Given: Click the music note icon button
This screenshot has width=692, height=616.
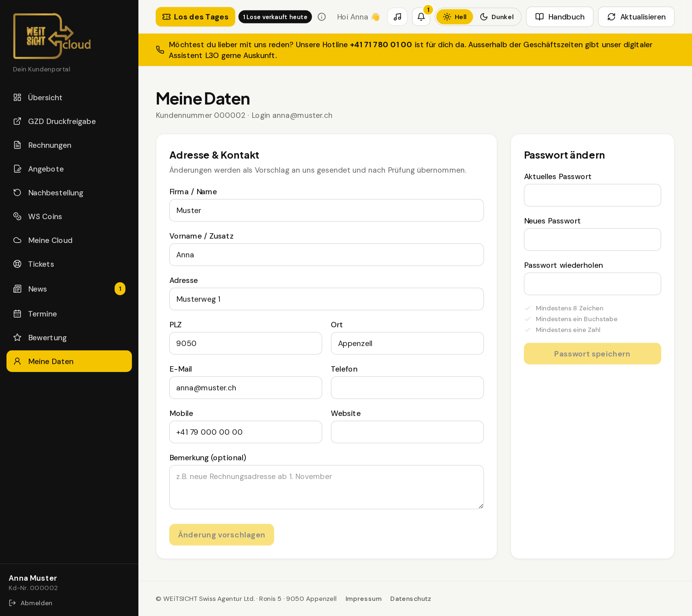Looking at the screenshot, I should tap(397, 17).
